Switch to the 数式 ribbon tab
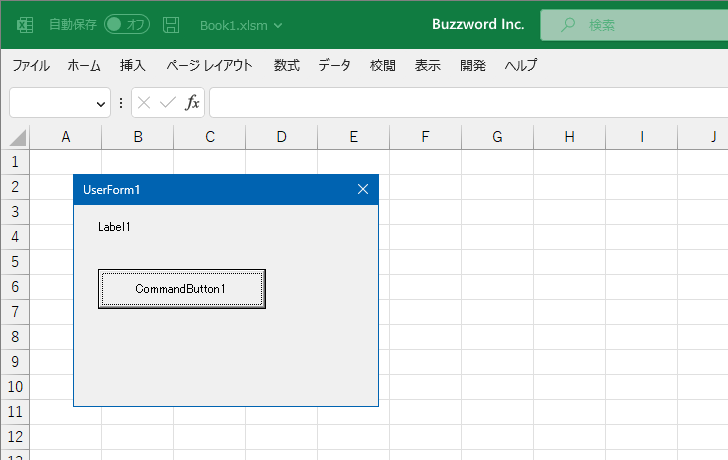Image resolution: width=728 pixels, height=460 pixels. pyautogui.click(x=286, y=65)
